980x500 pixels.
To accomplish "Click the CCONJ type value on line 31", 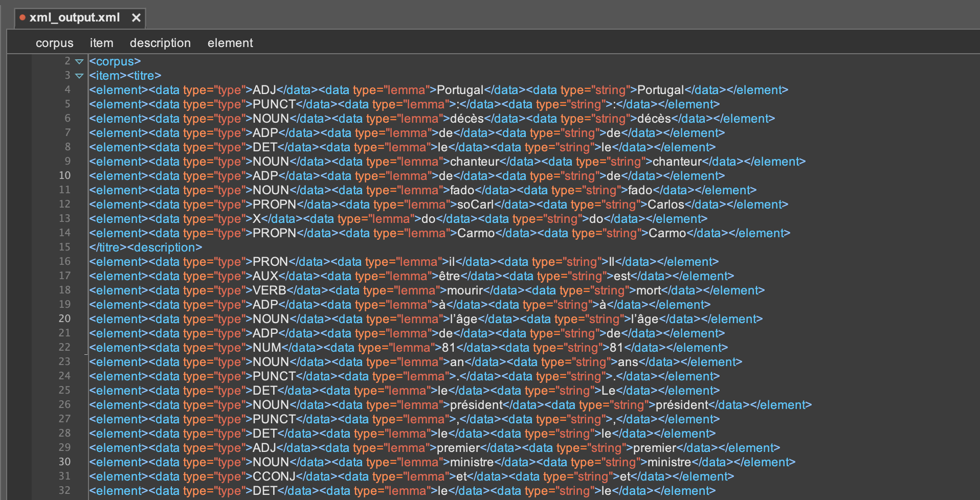I will (x=274, y=476).
